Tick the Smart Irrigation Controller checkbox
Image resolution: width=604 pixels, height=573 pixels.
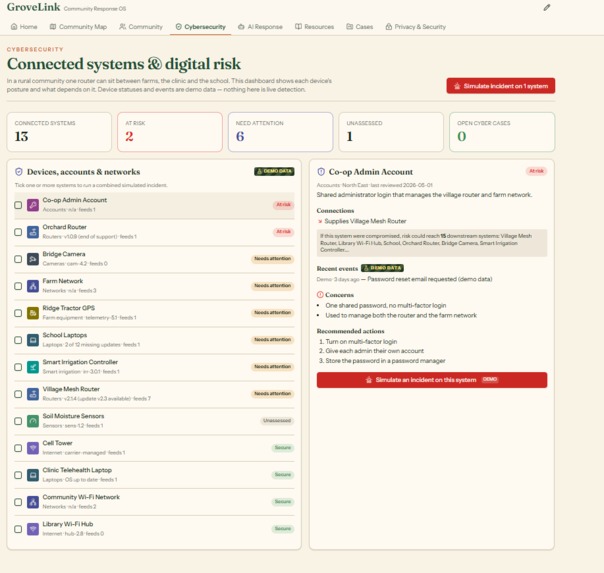[x=18, y=367]
